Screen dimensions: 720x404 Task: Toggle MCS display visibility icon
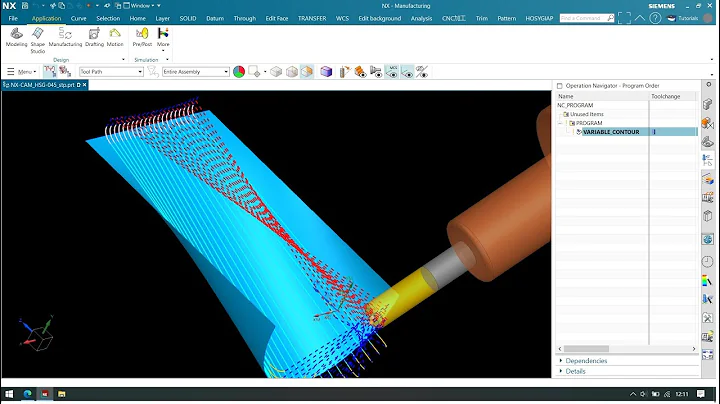pyautogui.click(x=392, y=72)
